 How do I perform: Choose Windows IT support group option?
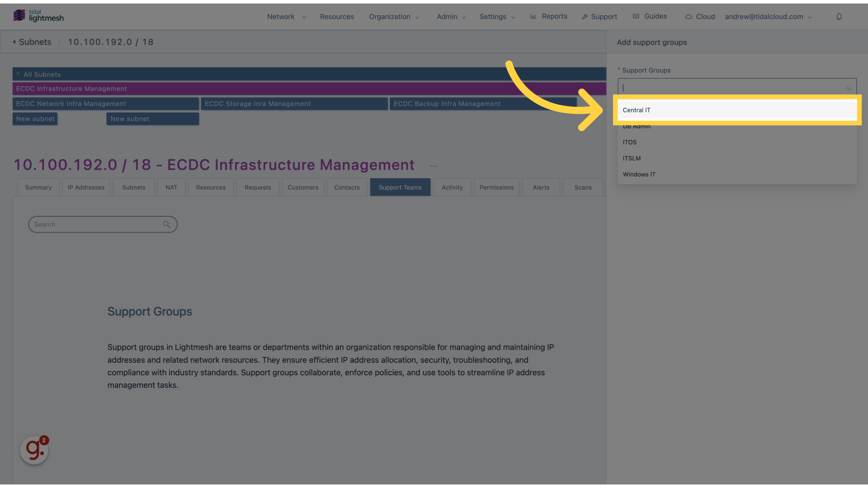(737, 174)
